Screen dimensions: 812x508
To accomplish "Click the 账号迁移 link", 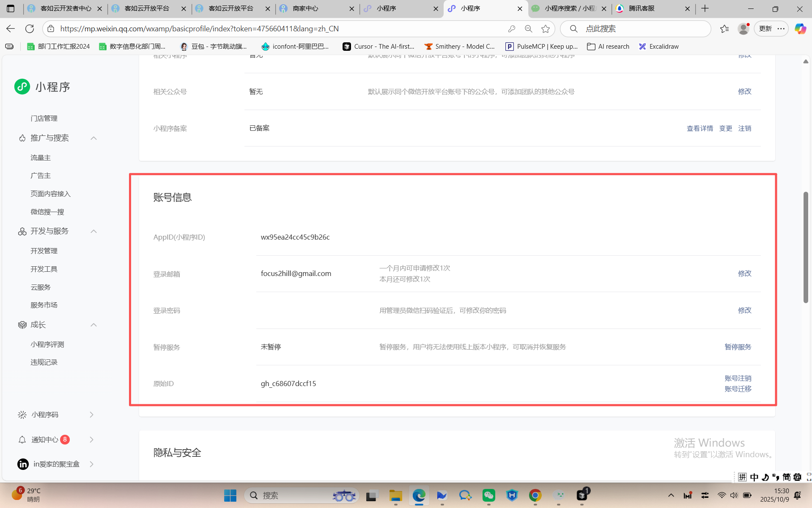I will (x=738, y=389).
